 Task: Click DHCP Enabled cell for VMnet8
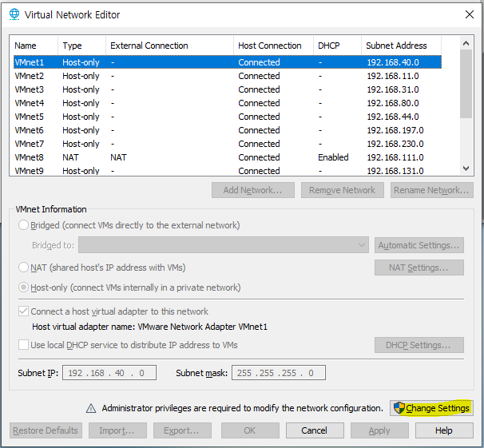(x=333, y=157)
